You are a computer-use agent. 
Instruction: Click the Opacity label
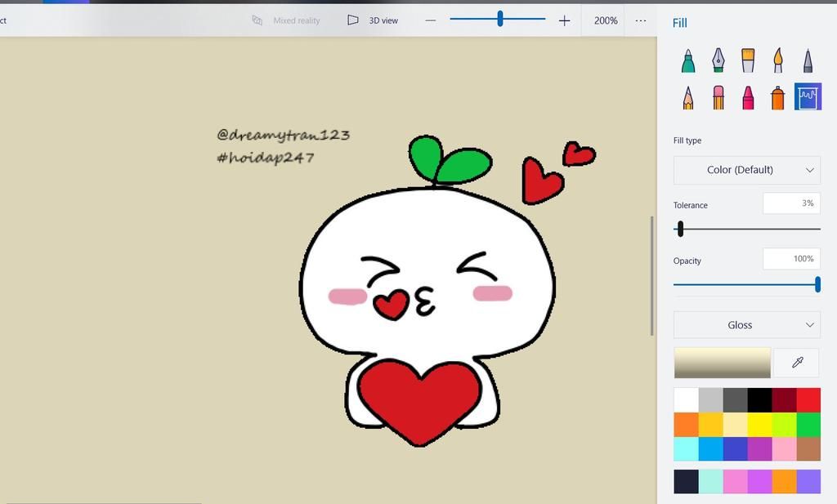pyautogui.click(x=687, y=261)
